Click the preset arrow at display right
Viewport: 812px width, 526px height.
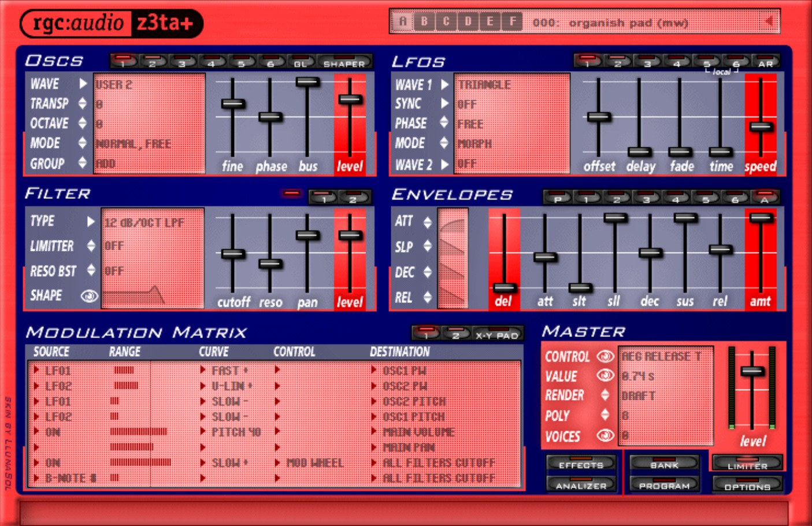click(x=769, y=21)
